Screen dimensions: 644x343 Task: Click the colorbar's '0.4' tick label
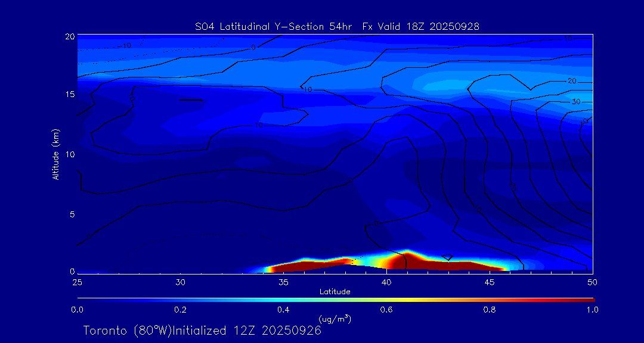click(283, 310)
